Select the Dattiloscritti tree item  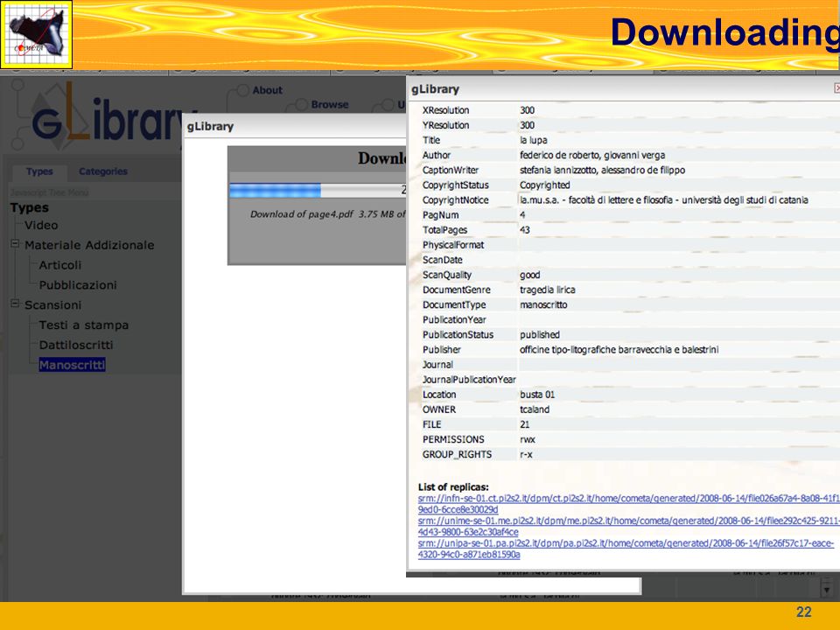click(76, 345)
